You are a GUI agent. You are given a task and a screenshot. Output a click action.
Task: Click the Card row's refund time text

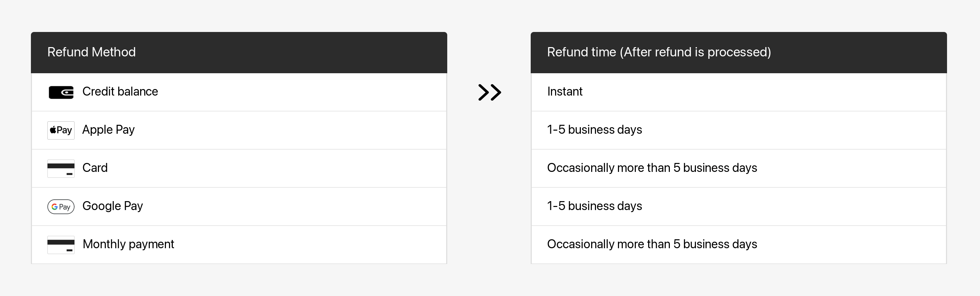(652, 168)
